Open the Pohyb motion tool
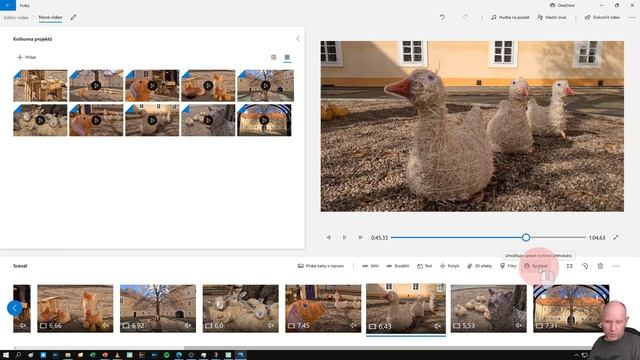 tap(449, 266)
